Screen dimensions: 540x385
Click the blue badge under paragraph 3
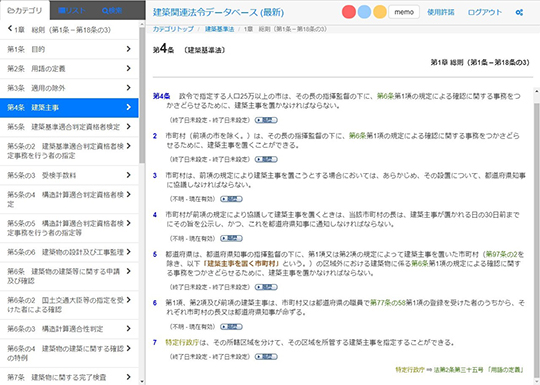231,199
